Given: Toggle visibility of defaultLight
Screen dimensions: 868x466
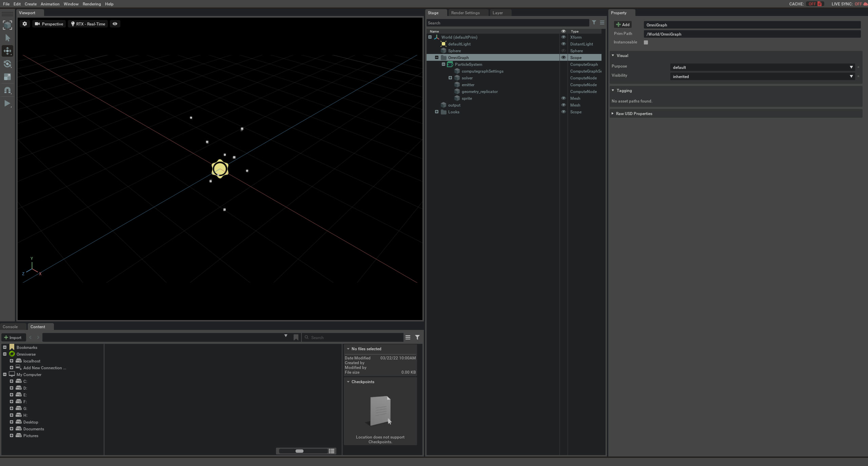Looking at the screenshot, I should coord(563,44).
